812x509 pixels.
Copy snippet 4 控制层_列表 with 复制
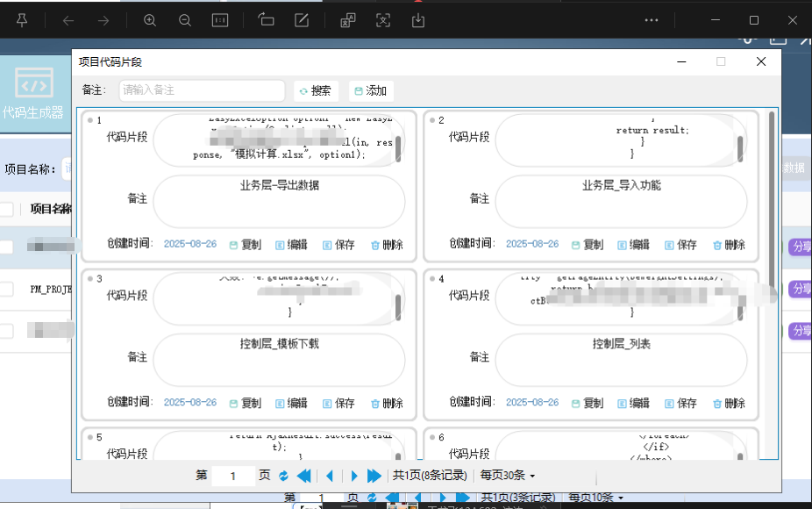point(588,404)
